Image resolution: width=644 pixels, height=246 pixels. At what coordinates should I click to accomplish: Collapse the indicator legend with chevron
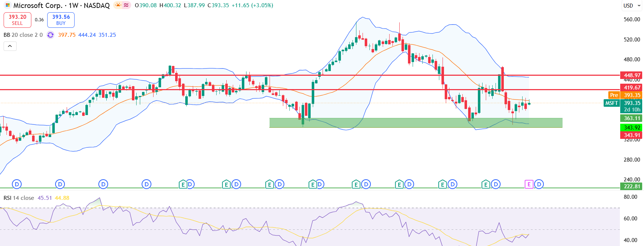(10, 46)
